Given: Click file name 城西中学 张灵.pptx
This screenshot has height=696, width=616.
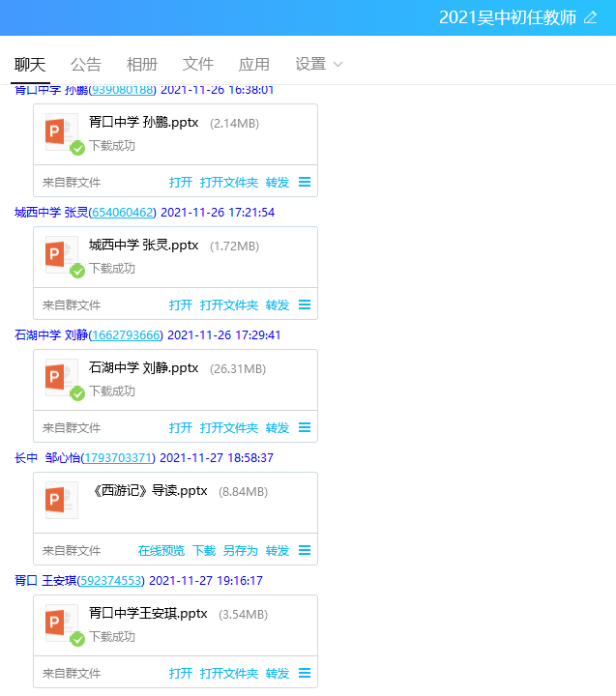Looking at the screenshot, I should [143, 245].
